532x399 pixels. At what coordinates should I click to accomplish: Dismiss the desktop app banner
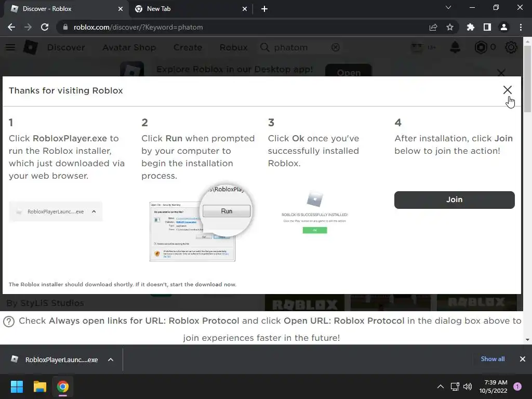(501, 72)
